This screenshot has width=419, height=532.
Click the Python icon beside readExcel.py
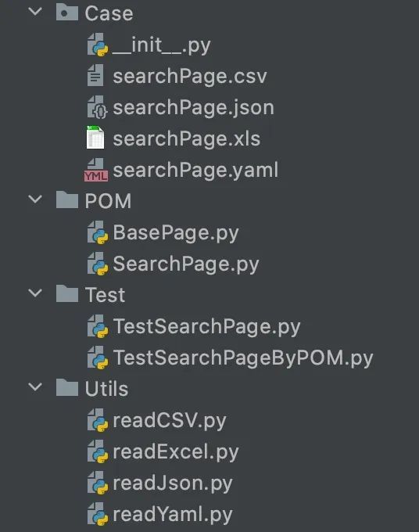(x=98, y=451)
